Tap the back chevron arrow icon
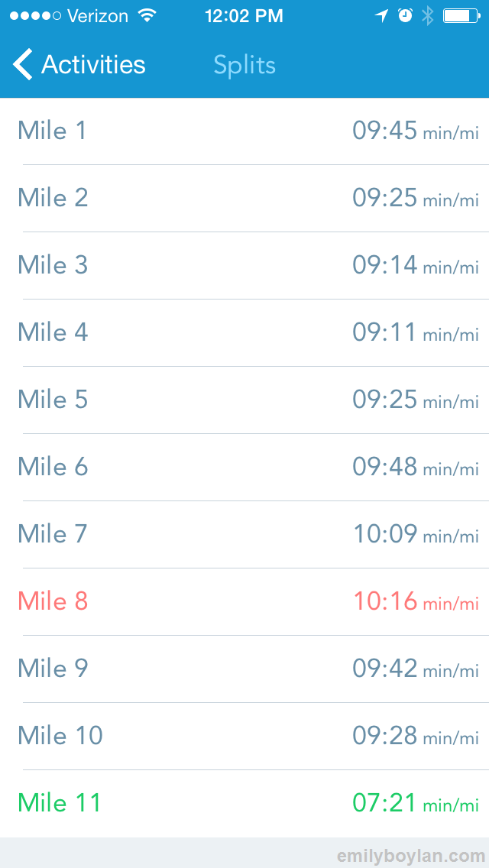This screenshot has width=489, height=868. pos(23,65)
